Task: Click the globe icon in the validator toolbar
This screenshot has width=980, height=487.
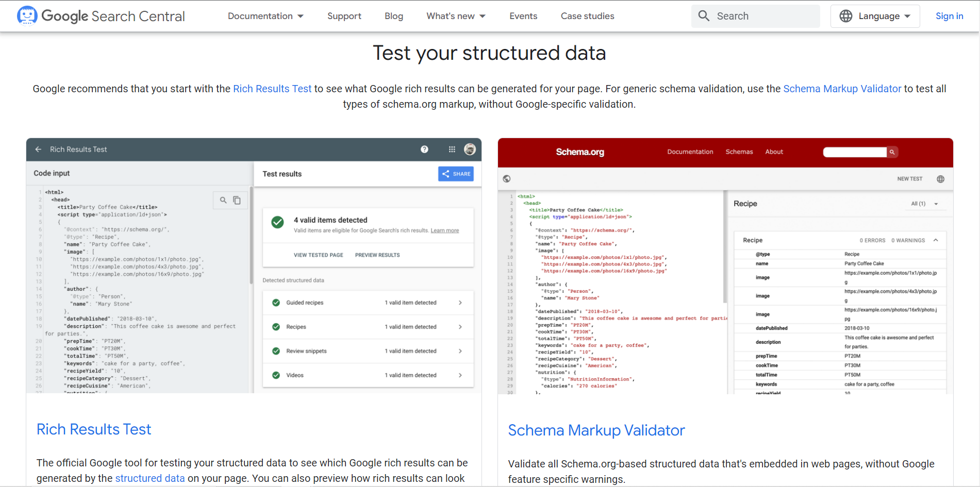Action: click(x=507, y=178)
